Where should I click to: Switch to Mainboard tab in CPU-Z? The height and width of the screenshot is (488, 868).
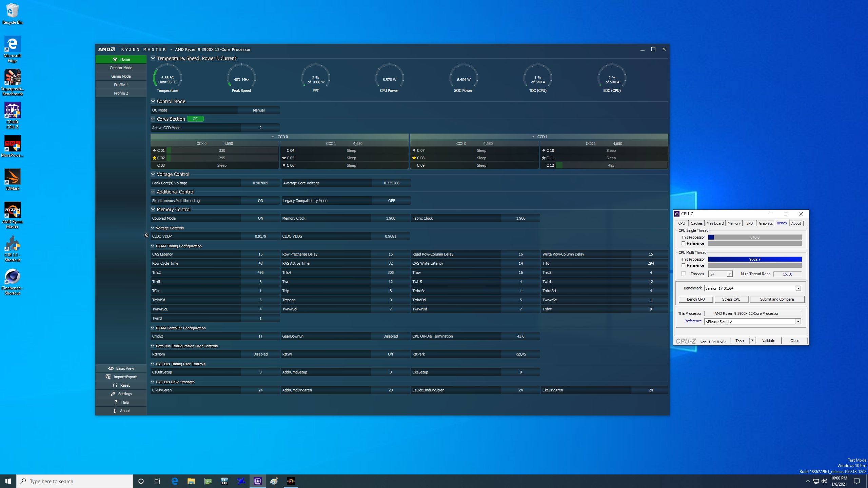pyautogui.click(x=715, y=223)
